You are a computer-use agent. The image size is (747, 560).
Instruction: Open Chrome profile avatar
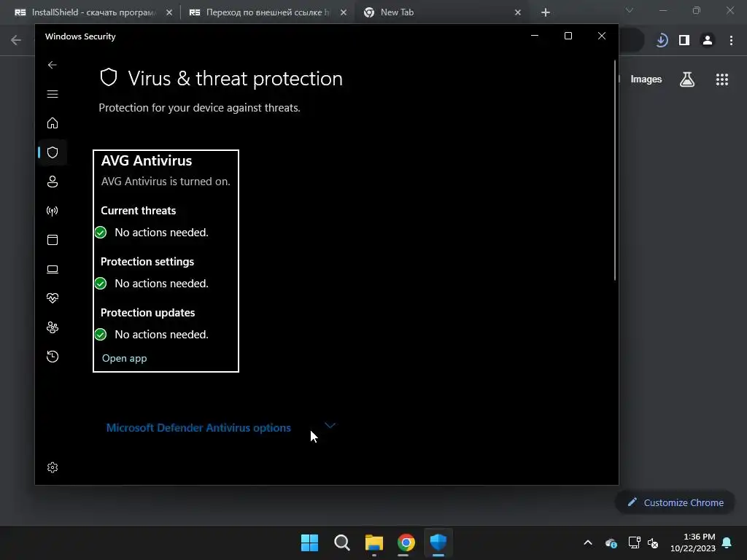coord(708,41)
